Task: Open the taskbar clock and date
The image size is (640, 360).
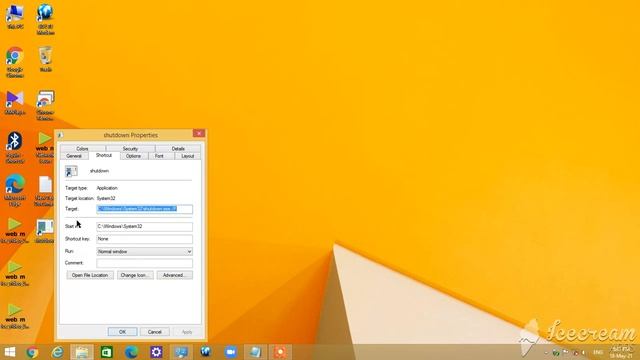Action: pyautogui.click(x=621, y=352)
